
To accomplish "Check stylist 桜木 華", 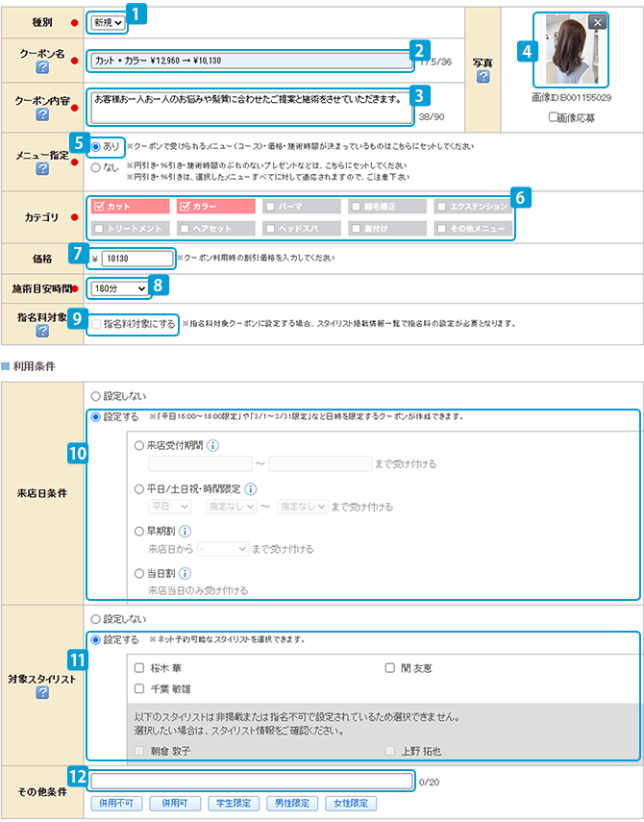I will pos(139,667).
